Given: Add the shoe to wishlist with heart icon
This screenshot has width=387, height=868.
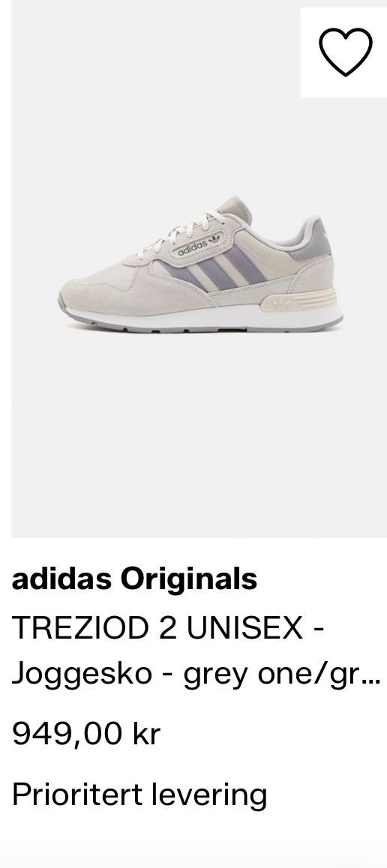Looking at the screenshot, I should coord(346,52).
